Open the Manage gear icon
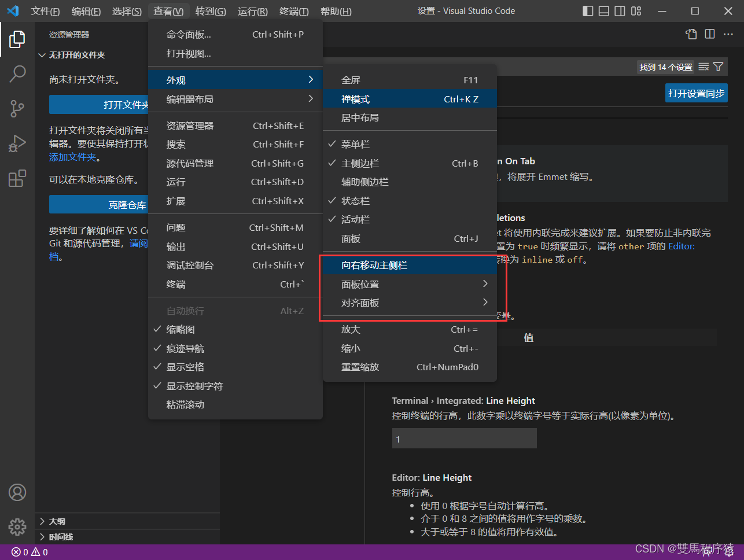This screenshot has height=560, width=744. (x=17, y=527)
